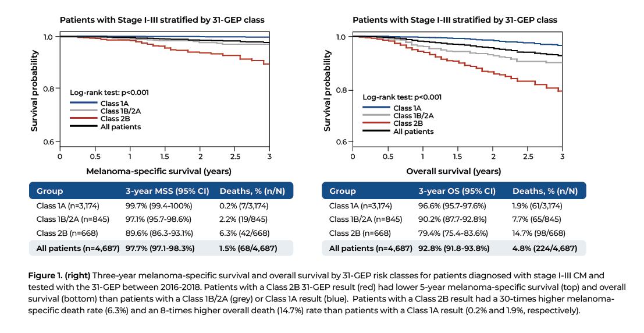Click the left chart's title text

tap(162, 20)
